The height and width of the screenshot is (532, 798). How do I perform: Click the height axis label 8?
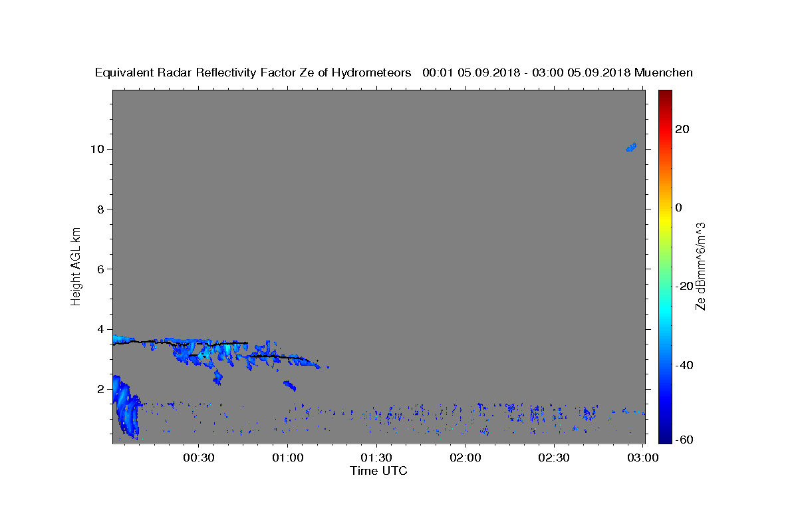click(102, 209)
